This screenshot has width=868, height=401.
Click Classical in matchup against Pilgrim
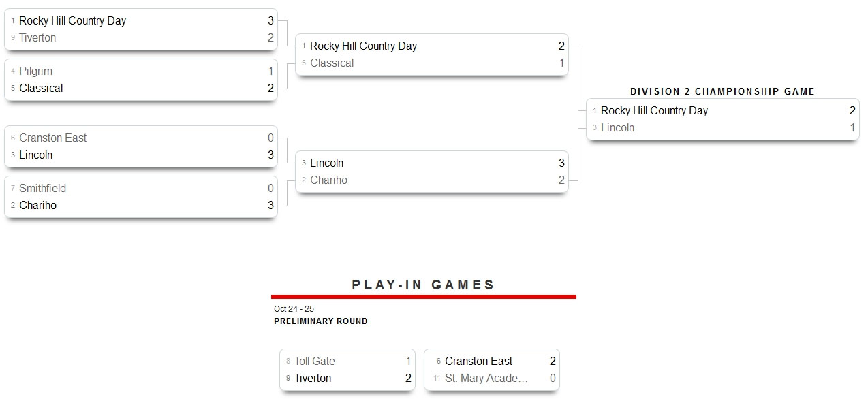click(x=41, y=89)
